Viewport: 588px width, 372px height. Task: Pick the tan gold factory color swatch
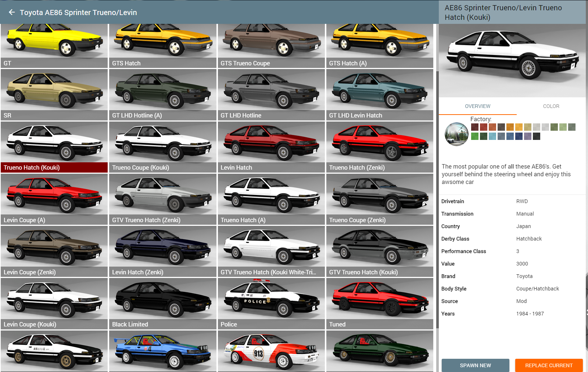tap(528, 127)
